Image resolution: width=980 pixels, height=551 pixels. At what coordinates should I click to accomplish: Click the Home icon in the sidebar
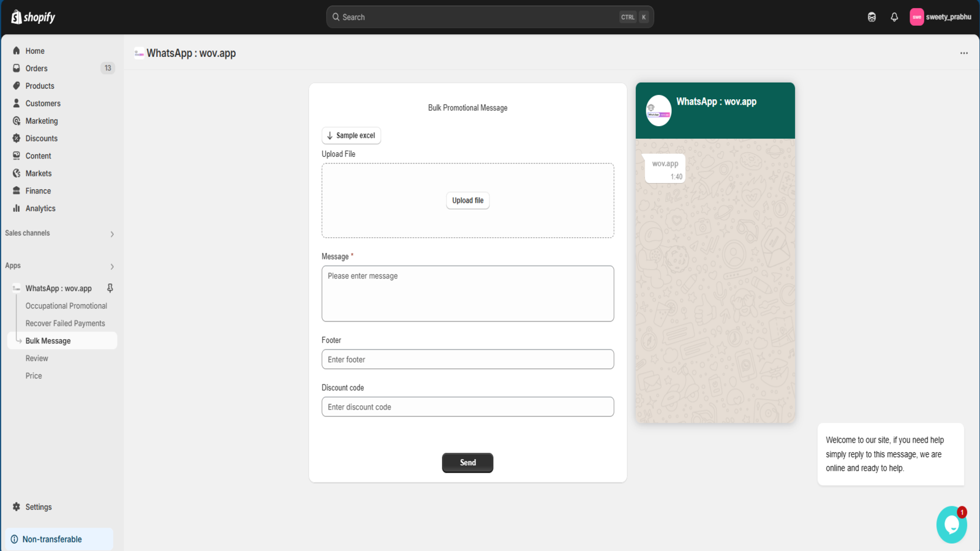[x=17, y=51]
